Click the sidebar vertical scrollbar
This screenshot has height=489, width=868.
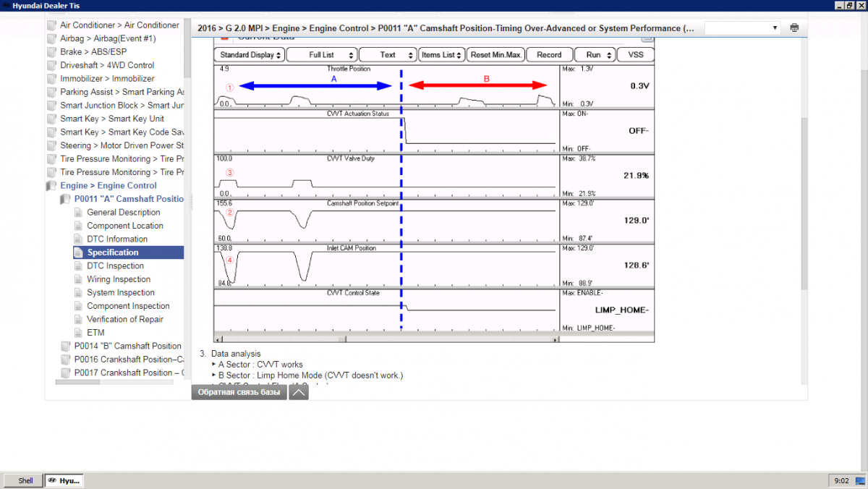tap(187, 47)
